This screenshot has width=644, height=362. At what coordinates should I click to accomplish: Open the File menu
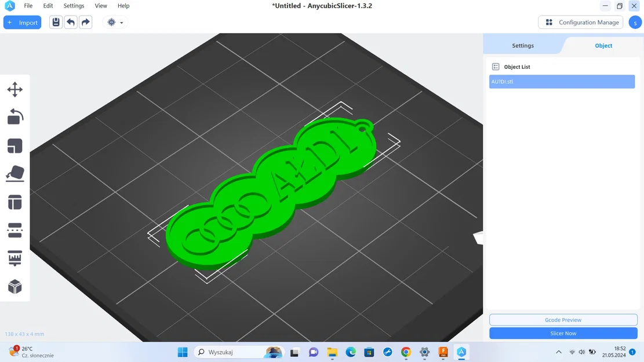tap(28, 6)
